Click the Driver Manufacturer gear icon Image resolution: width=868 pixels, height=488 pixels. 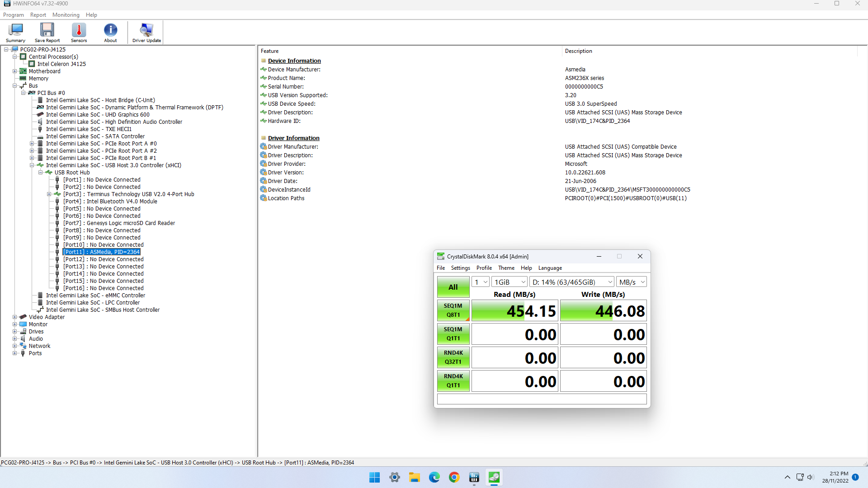264,146
